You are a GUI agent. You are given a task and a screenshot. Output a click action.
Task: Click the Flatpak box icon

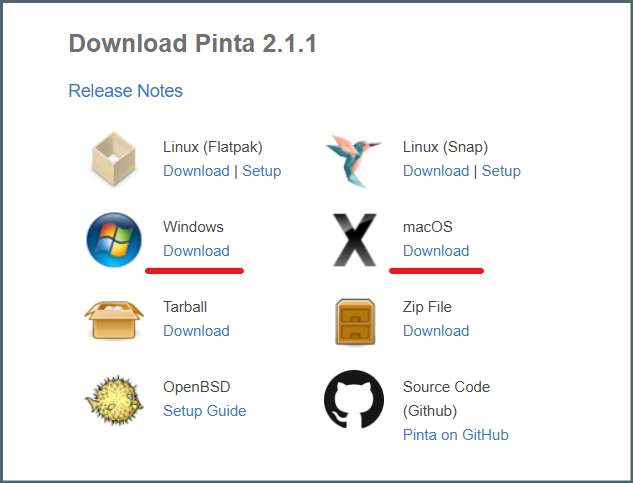(114, 159)
